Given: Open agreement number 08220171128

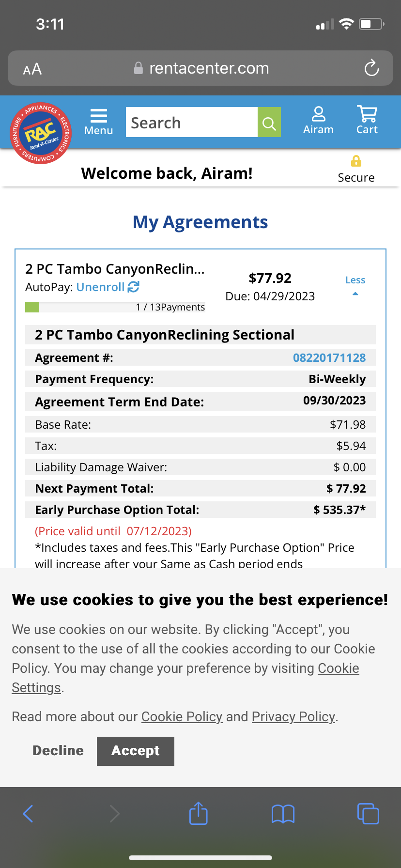Looking at the screenshot, I should point(329,358).
